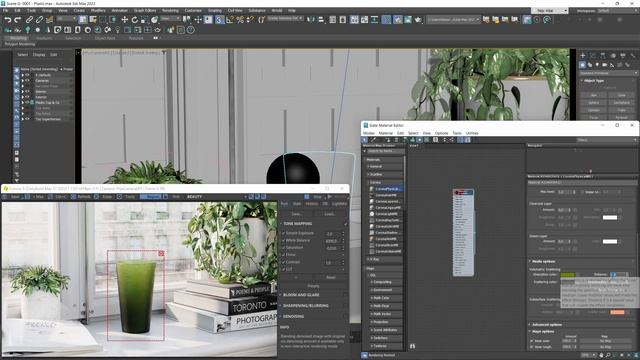Activate the Select and Scale tool
The image size is (640, 360).
coord(144,20)
